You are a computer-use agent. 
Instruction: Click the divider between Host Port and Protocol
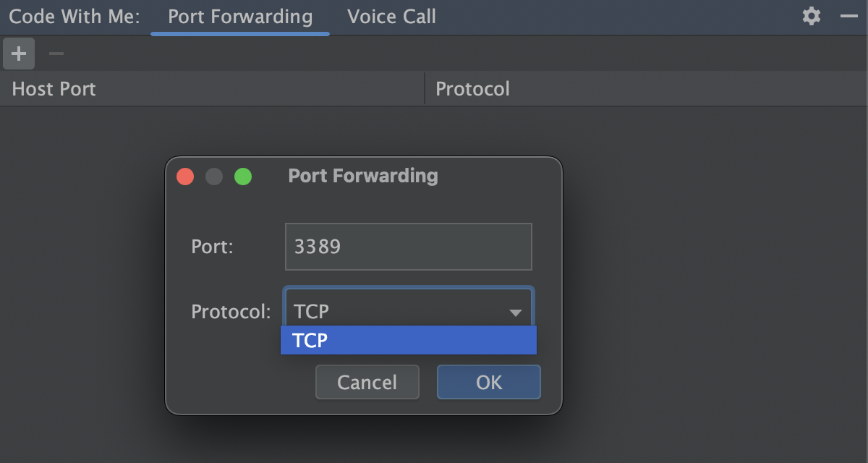coord(425,89)
